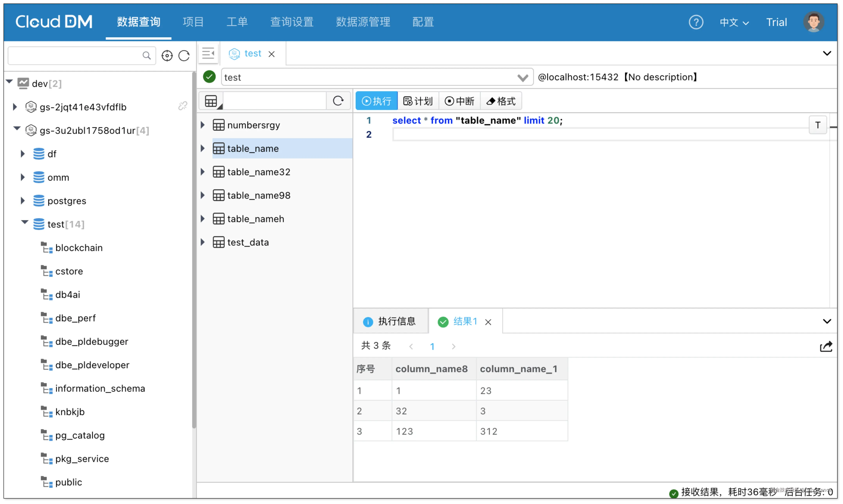843x504 pixels.
Task: Click the 格式 format button
Action: click(x=501, y=101)
